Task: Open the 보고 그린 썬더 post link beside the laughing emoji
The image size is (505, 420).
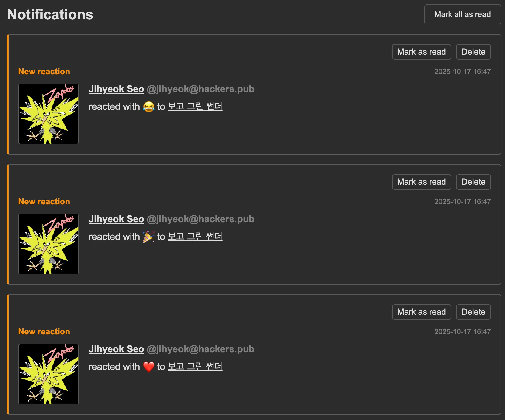Action: [x=195, y=106]
